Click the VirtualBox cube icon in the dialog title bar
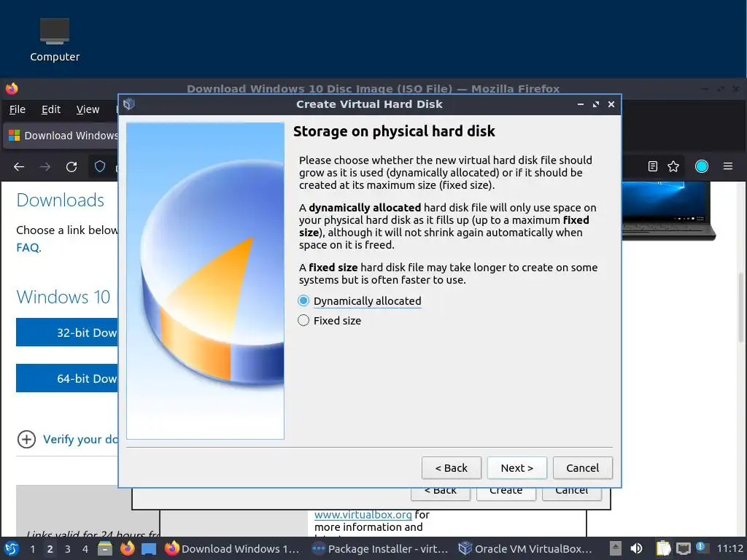 coord(129,104)
